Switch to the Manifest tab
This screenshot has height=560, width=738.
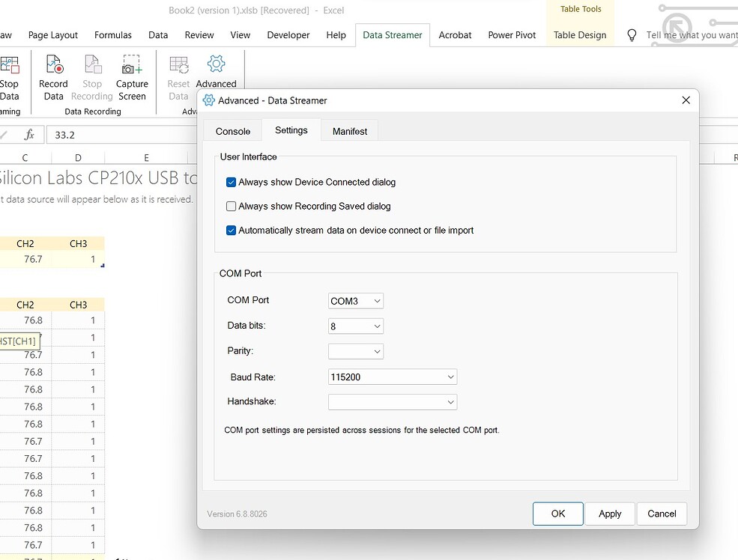point(349,130)
